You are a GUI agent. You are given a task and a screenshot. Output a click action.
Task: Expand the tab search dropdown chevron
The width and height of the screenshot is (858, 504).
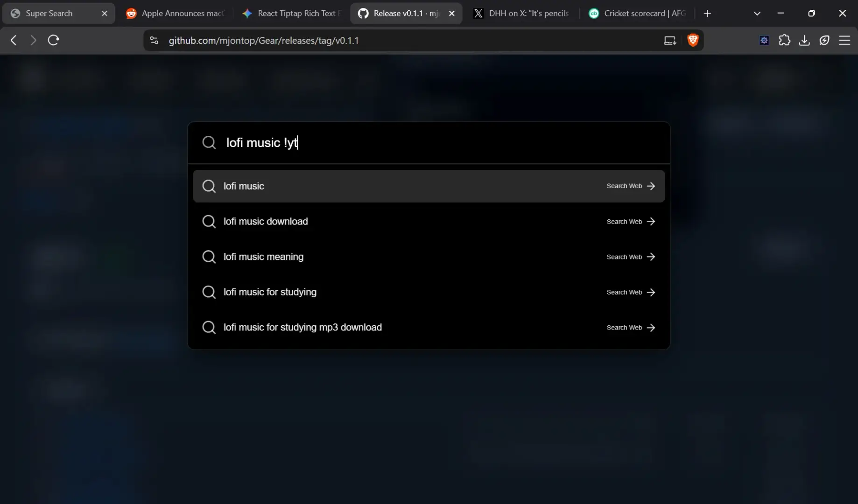click(757, 14)
